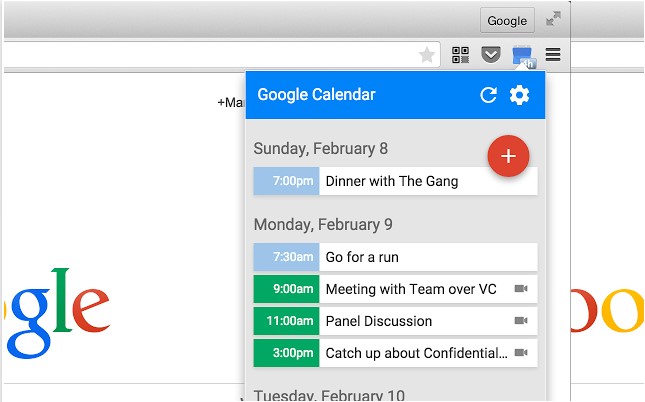
Task: Click the Pocket extension icon
Action: point(490,55)
